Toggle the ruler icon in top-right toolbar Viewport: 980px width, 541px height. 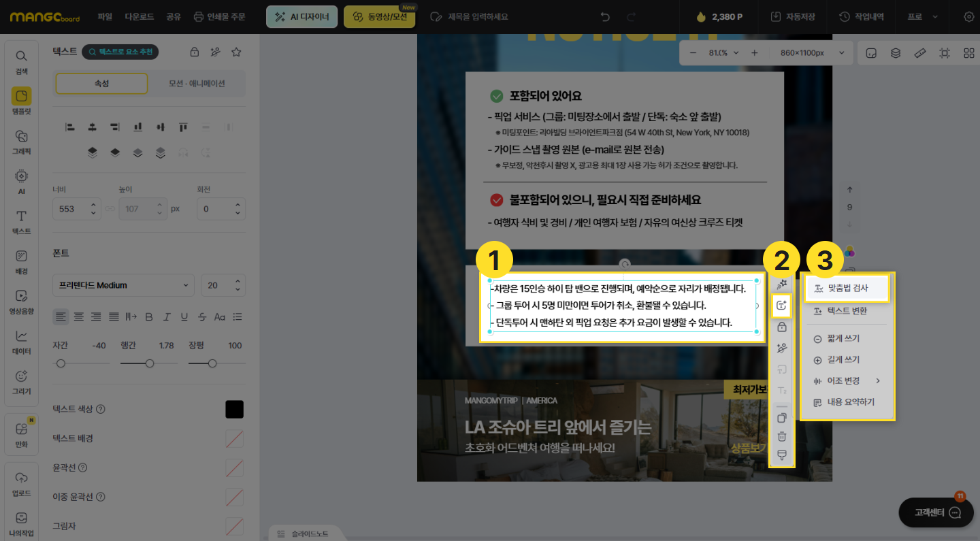click(x=920, y=52)
